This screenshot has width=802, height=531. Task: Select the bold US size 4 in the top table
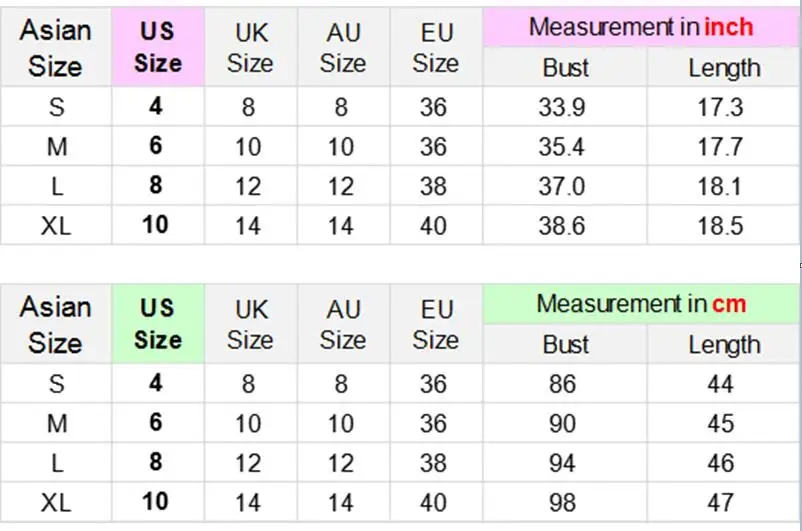click(156, 106)
